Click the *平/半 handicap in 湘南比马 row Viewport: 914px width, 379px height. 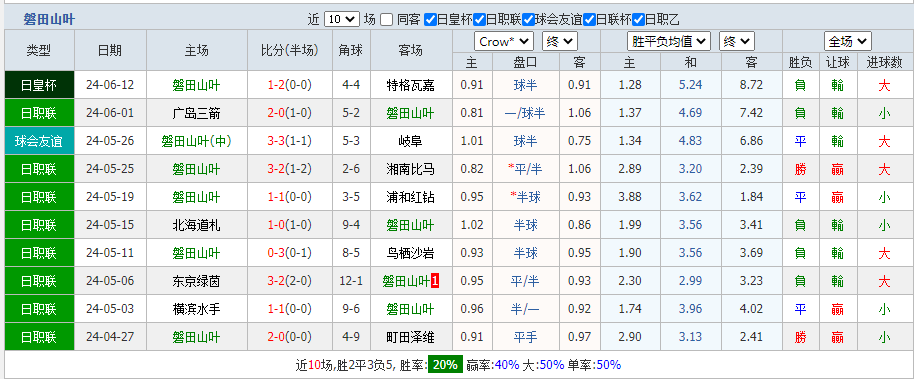[525, 170]
